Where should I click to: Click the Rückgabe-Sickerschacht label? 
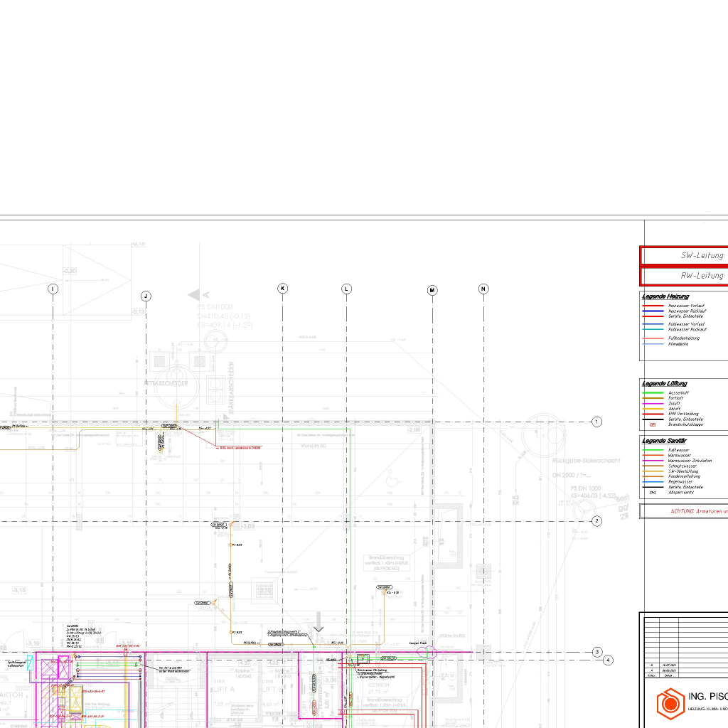586,461
